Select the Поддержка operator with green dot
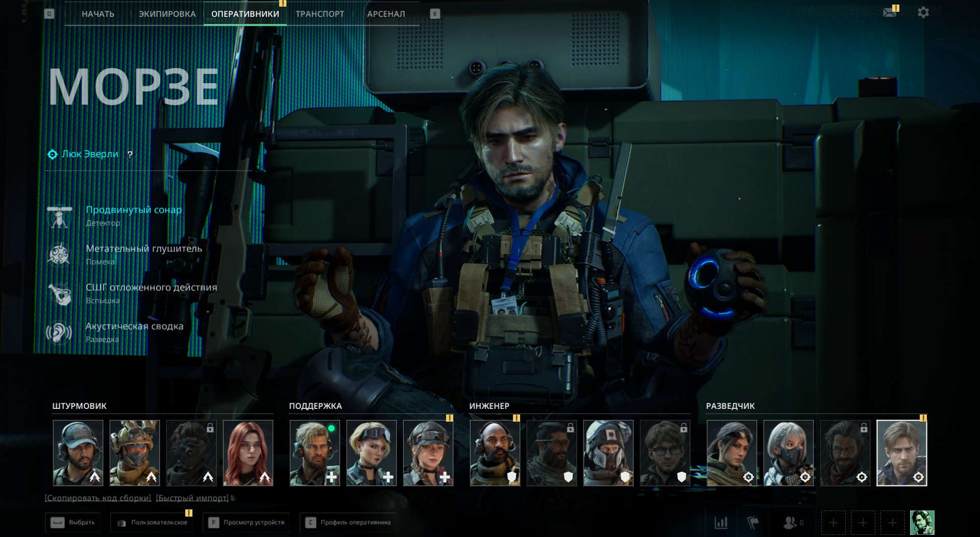This screenshot has width=980, height=537. pos(315,453)
